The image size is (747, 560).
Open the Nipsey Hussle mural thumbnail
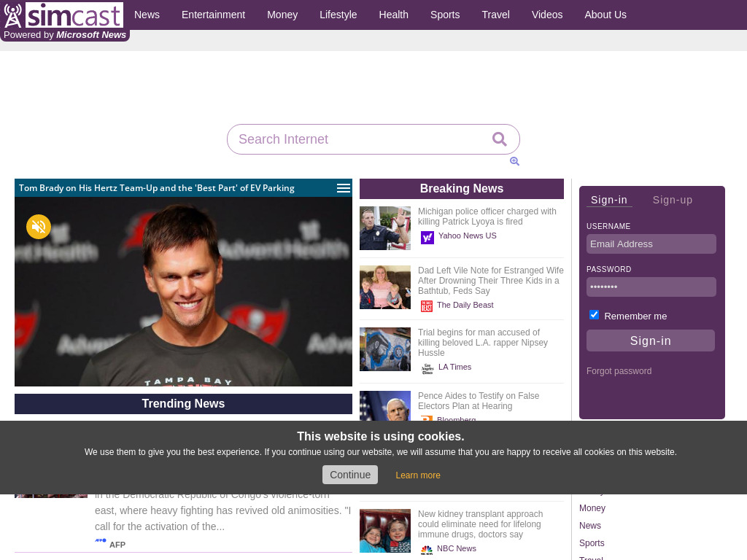(385, 349)
